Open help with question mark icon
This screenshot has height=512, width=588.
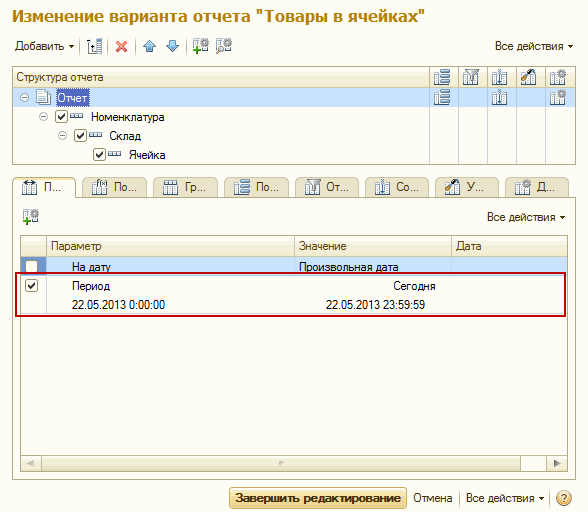coord(564,498)
